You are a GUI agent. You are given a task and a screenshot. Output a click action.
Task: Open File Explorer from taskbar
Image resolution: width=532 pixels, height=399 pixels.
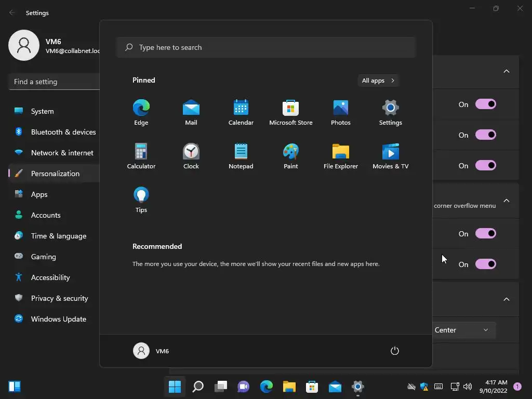pos(289,387)
